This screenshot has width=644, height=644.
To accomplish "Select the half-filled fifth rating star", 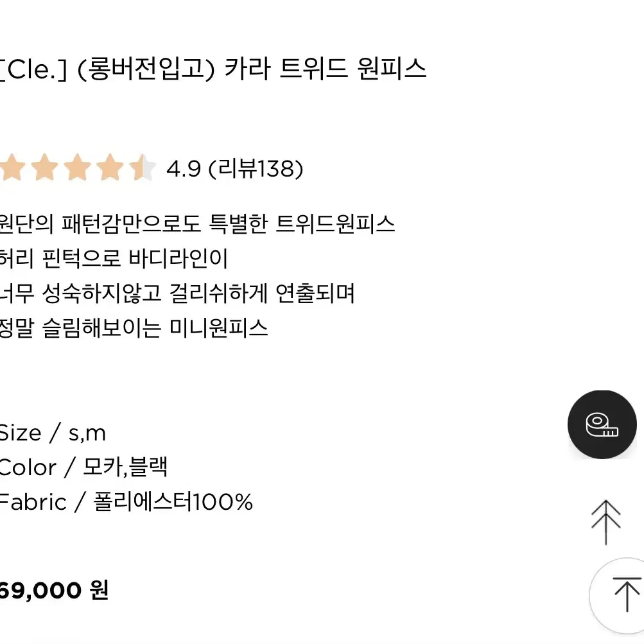I will tap(142, 168).
